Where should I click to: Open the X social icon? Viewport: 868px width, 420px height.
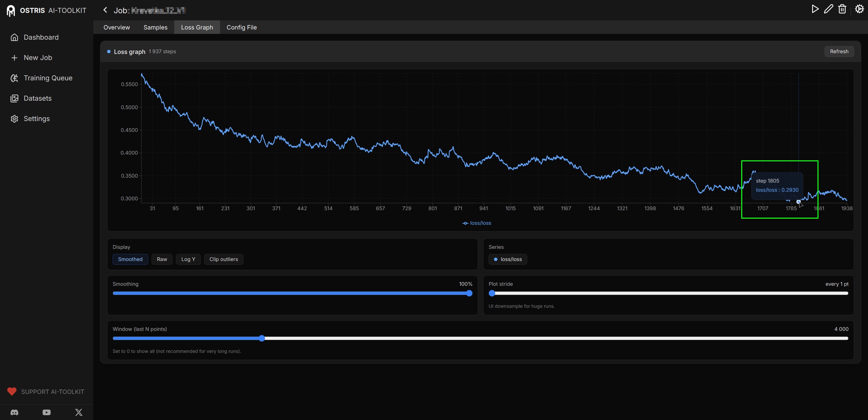tap(79, 412)
